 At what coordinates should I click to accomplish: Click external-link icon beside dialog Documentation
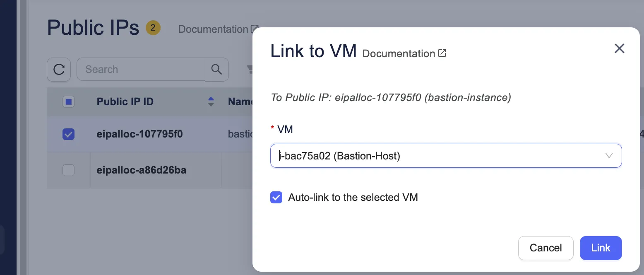tap(442, 53)
